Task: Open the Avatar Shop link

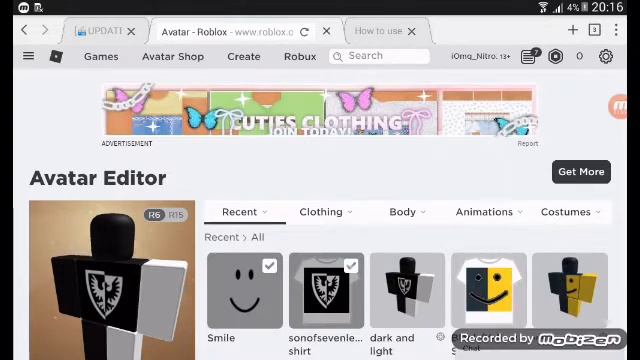Action: pyautogui.click(x=173, y=56)
